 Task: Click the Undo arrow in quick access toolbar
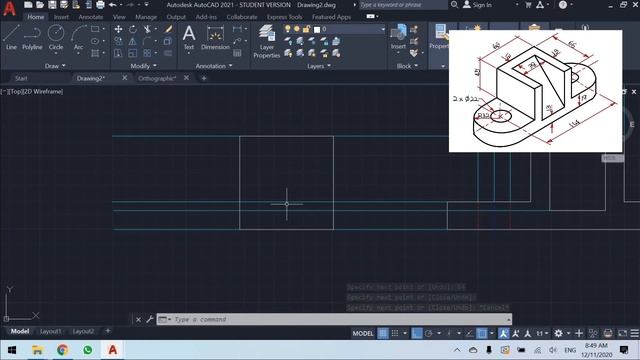113,5
